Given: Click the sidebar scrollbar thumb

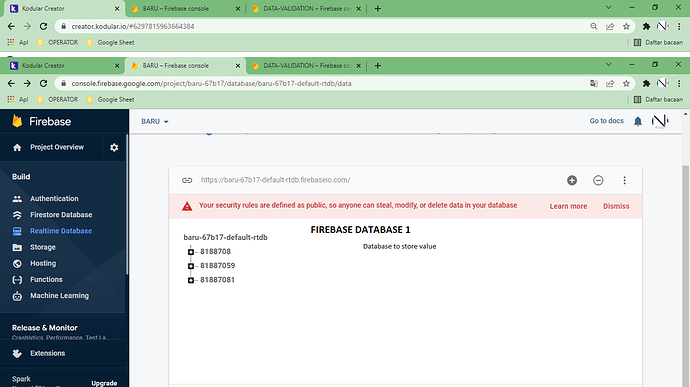Looking at the screenshot, I should [127, 205].
